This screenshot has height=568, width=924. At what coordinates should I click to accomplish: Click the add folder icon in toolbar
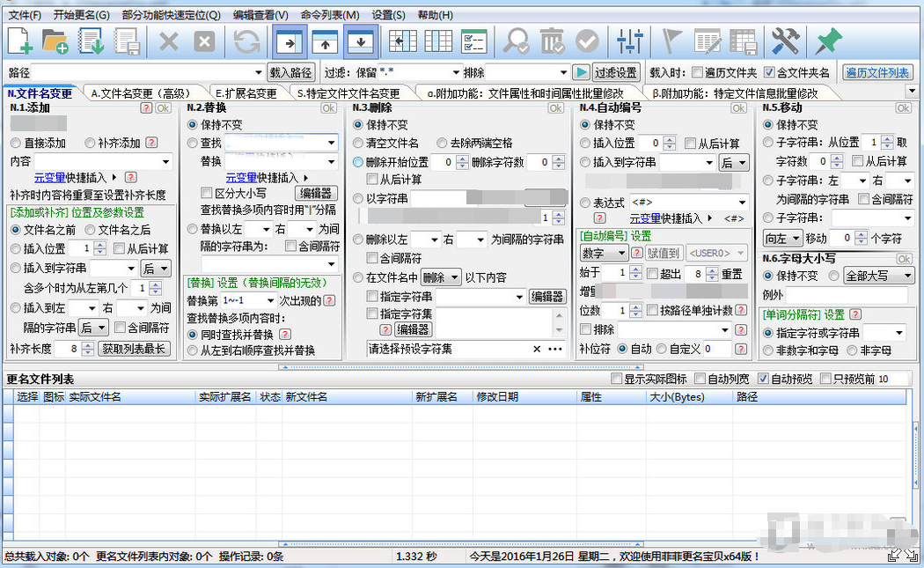point(55,41)
